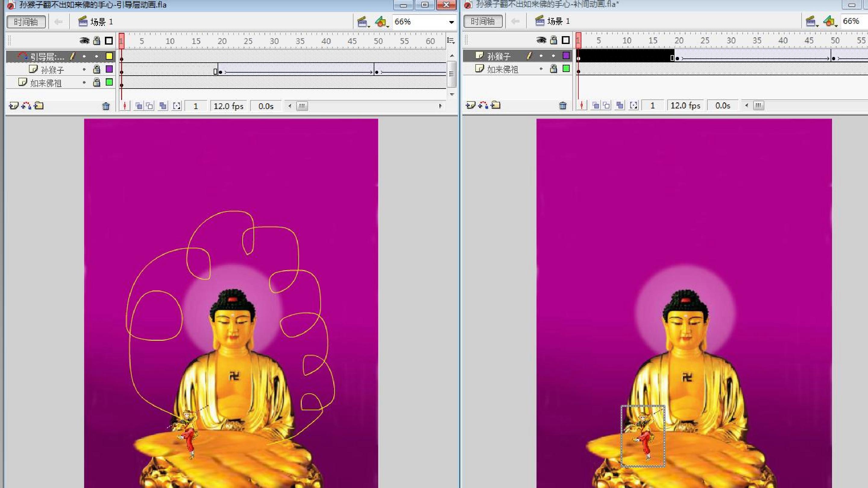Click the modify onion markers icon in the right timeline
The image size is (868, 488).
[634, 105]
